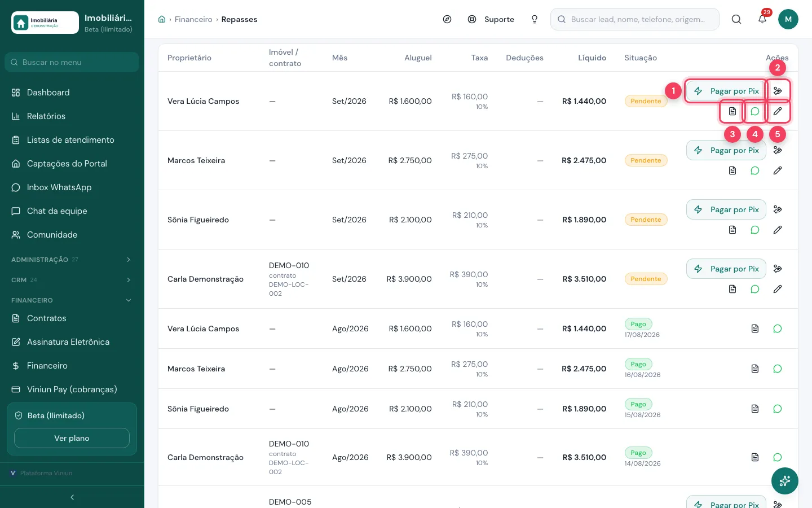Collapse the sidebar with bottom chevron

(x=72, y=497)
